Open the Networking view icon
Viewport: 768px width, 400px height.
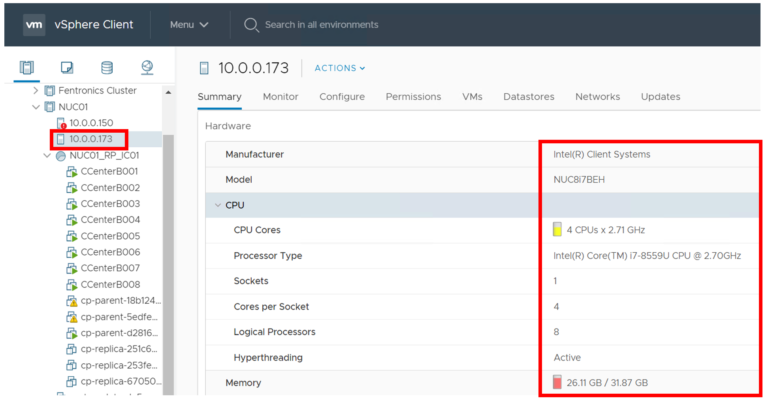pyautogui.click(x=147, y=67)
